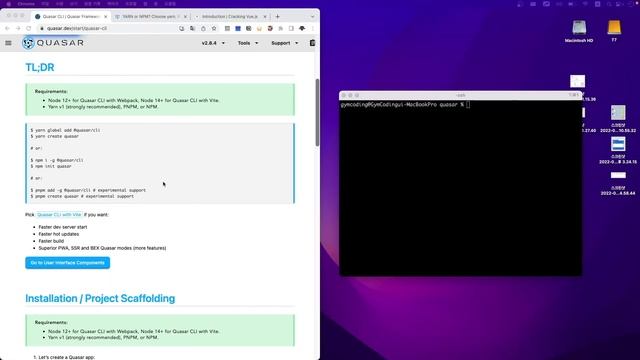640x360 pixels.
Task: Click the terminal window title bar
Action: coord(460,95)
